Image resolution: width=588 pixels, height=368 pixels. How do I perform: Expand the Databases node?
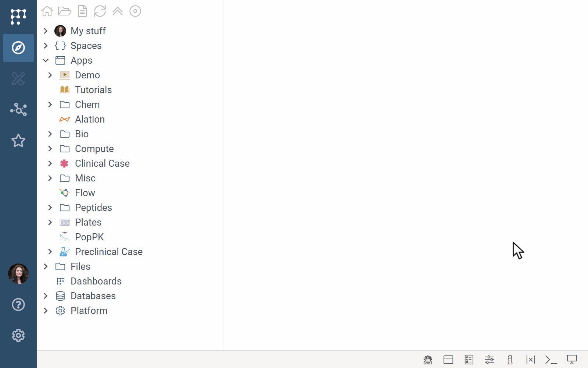pyautogui.click(x=46, y=296)
